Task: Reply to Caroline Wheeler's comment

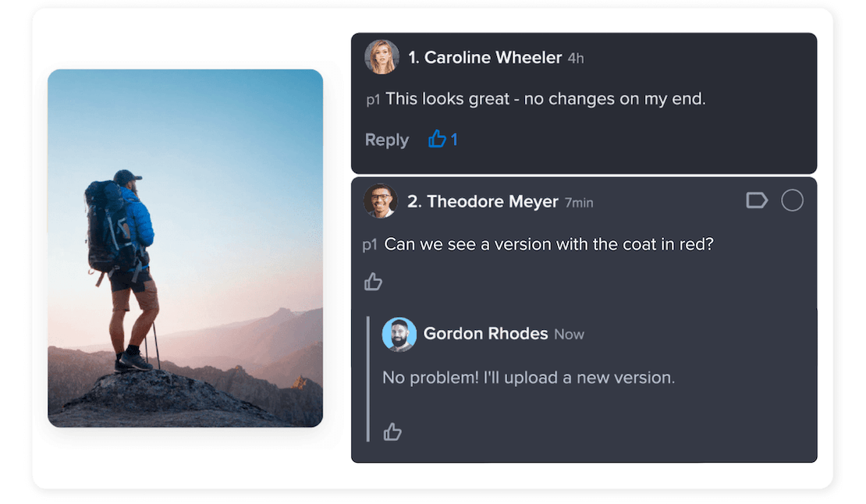Action: [x=386, y=140]
